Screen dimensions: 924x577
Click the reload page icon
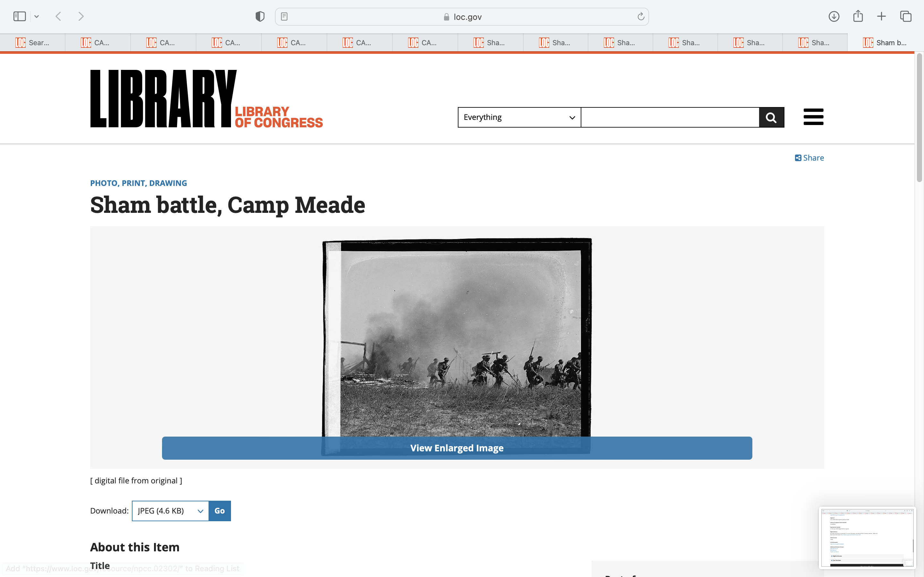[x=641, y=16]
